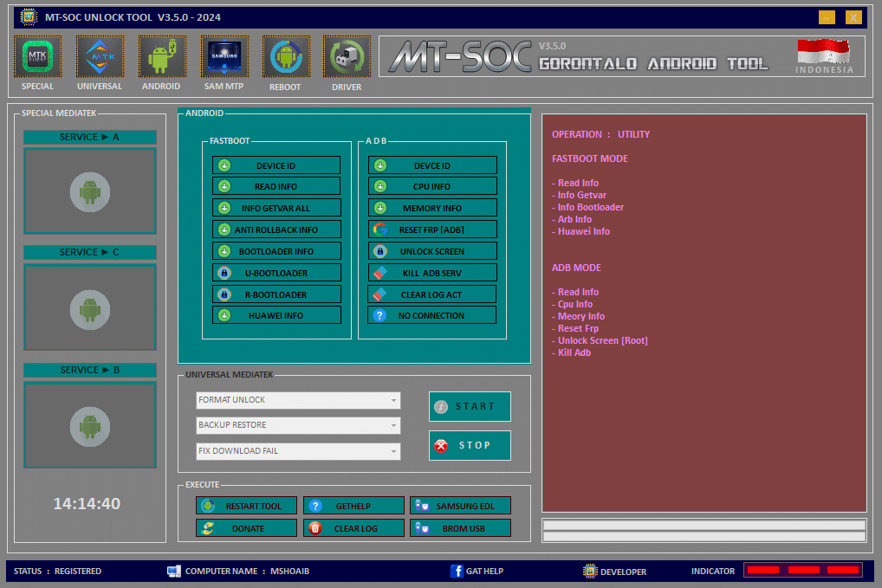Screen dimensions: 882x588
Task: Click the REBOOT toolbar icon
Action: tap(285, 55)
